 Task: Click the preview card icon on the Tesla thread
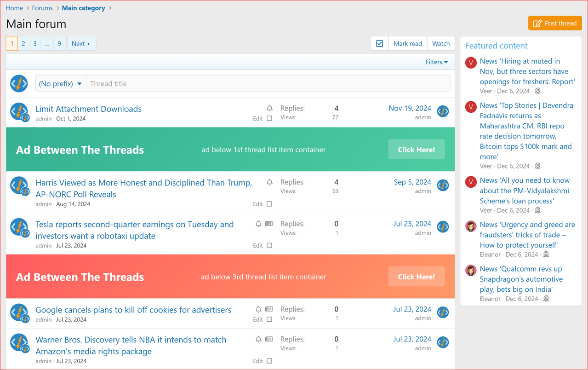269,224
